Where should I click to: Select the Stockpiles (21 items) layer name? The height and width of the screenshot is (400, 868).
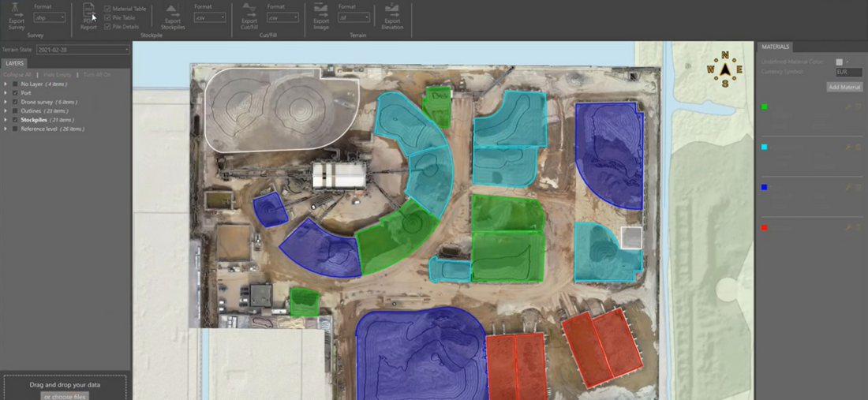coord(47,119)
